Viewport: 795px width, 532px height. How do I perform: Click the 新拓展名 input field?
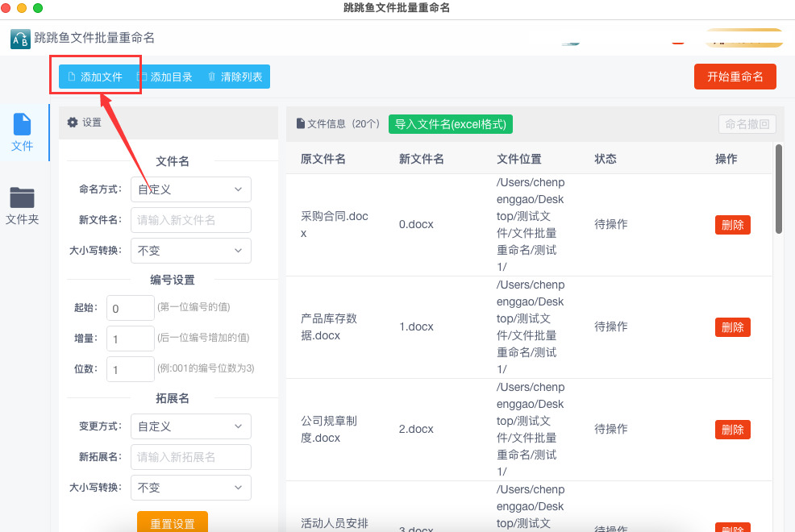(190, 457)
